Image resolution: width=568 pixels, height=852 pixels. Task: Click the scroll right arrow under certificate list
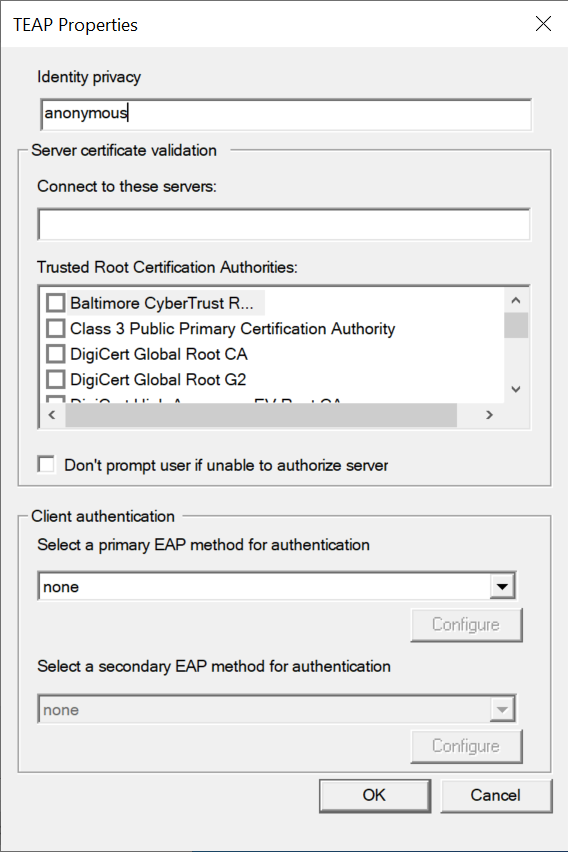[489, 415]
